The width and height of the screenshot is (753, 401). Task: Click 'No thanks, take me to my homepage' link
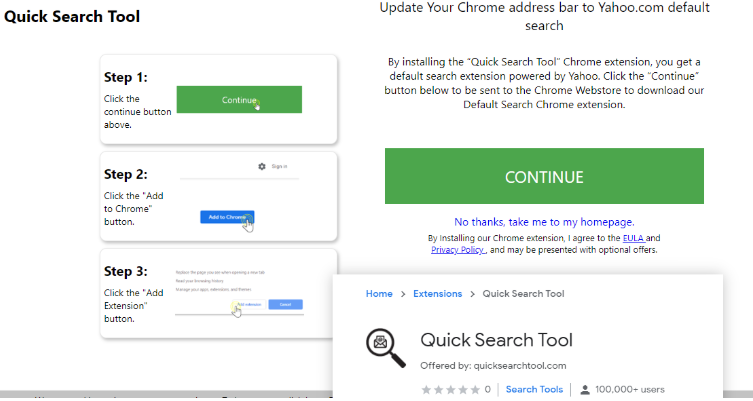(544, 222)
